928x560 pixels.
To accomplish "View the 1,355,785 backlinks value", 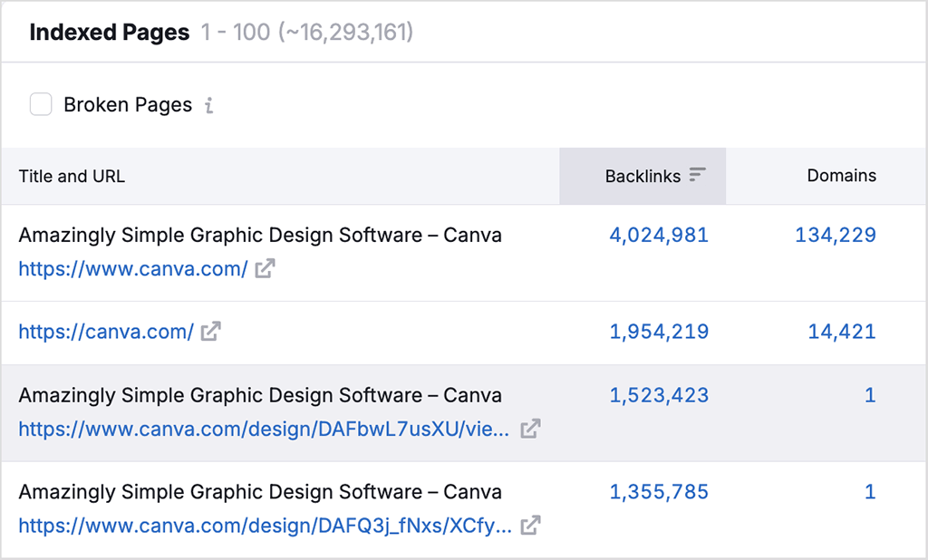I will (659, 491).
